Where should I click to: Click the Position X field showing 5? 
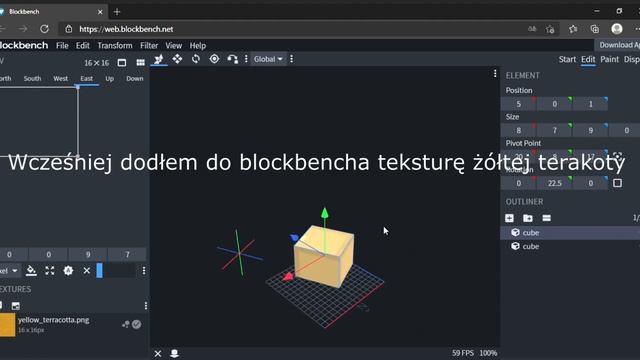tap(518, 104)
